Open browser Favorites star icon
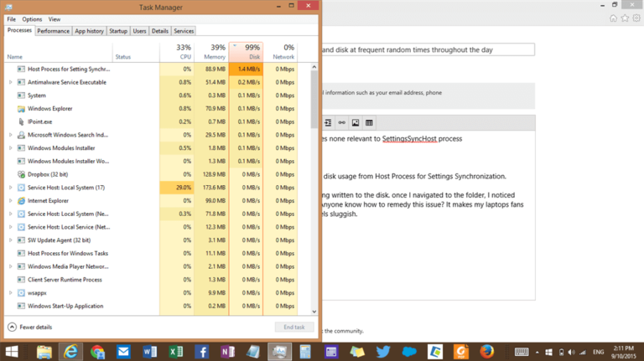 click(625, 18)
